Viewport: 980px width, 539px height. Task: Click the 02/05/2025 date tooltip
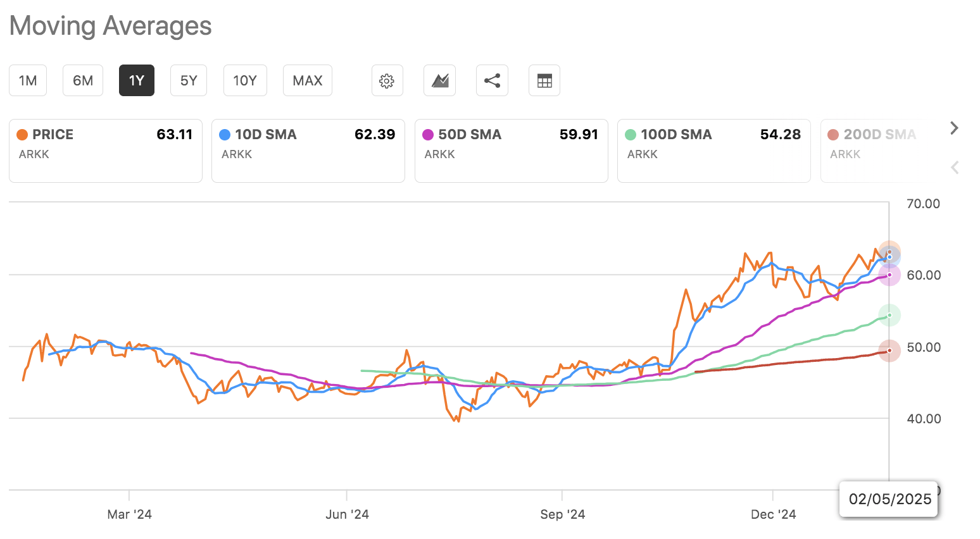[888, 499]
